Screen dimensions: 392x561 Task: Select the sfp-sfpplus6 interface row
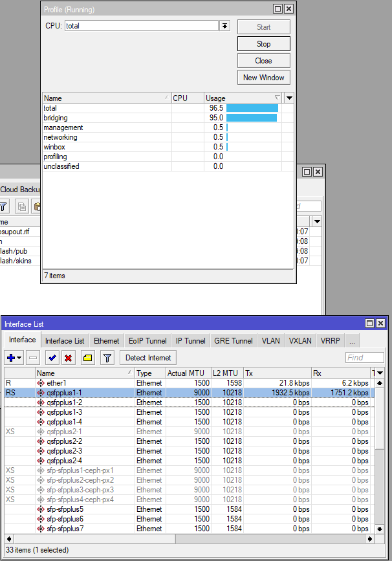tap(190, 519)
